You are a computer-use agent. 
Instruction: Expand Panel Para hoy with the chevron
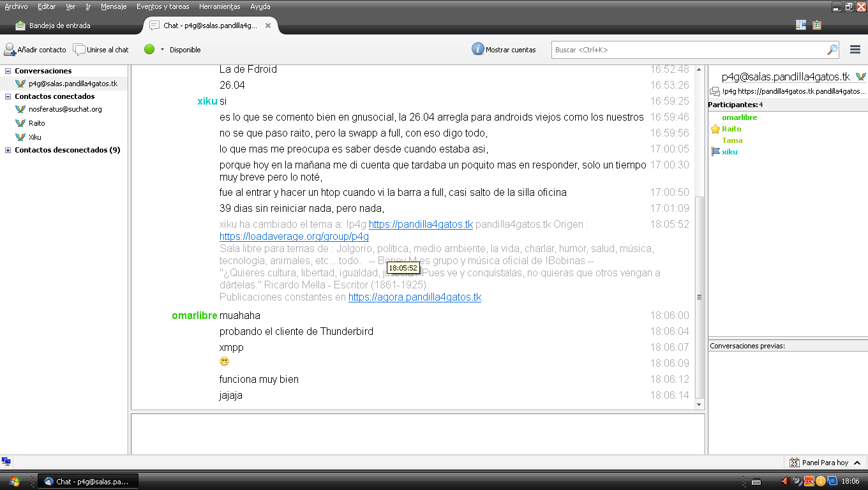pyautogui.click(x=857, y=463)
